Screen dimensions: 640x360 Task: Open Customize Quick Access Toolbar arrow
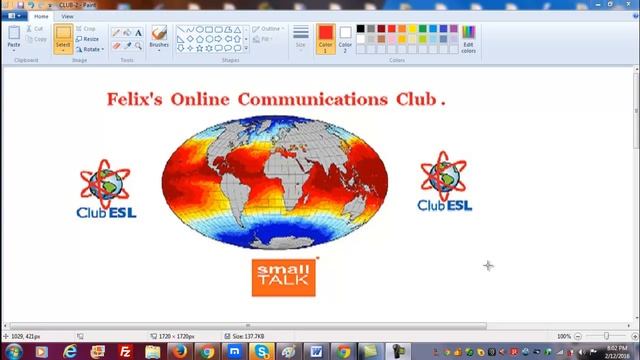[50, 6]
